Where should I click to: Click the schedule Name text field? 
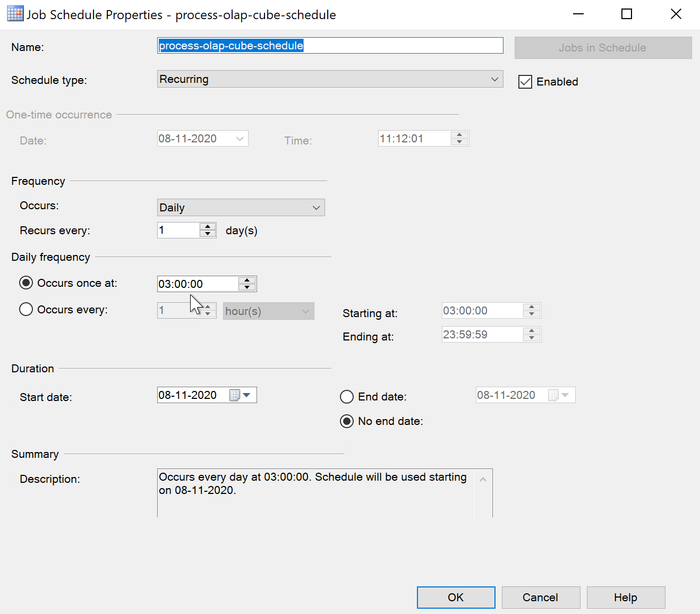click(330, 46)
